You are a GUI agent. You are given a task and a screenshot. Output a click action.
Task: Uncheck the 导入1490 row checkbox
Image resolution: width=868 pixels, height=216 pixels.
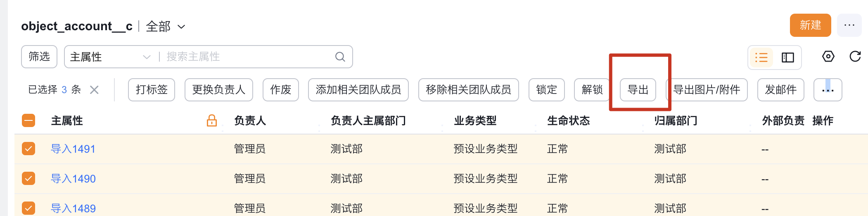coord(28,178)
